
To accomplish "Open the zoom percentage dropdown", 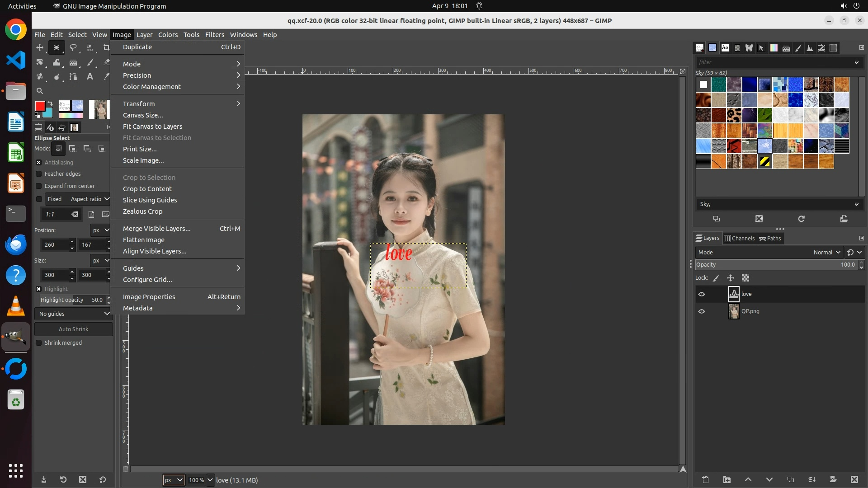I will pyautogui.click(x=210, y=480).
